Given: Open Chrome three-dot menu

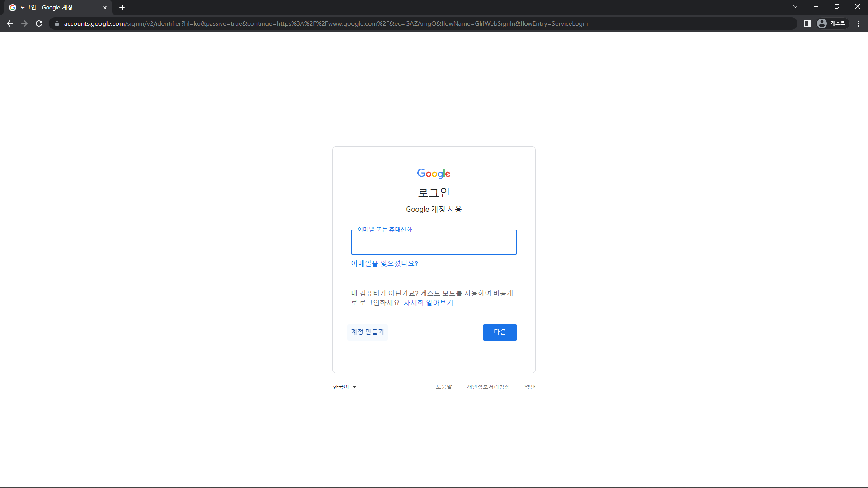Looking at the screenshot, I should (858, 23).
